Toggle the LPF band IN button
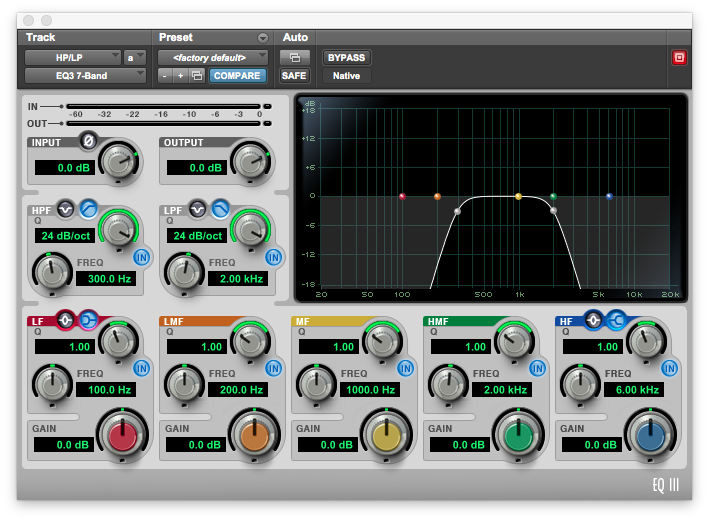Image resolution: width=709 pixels, height=521 pixels. [273, 257]
